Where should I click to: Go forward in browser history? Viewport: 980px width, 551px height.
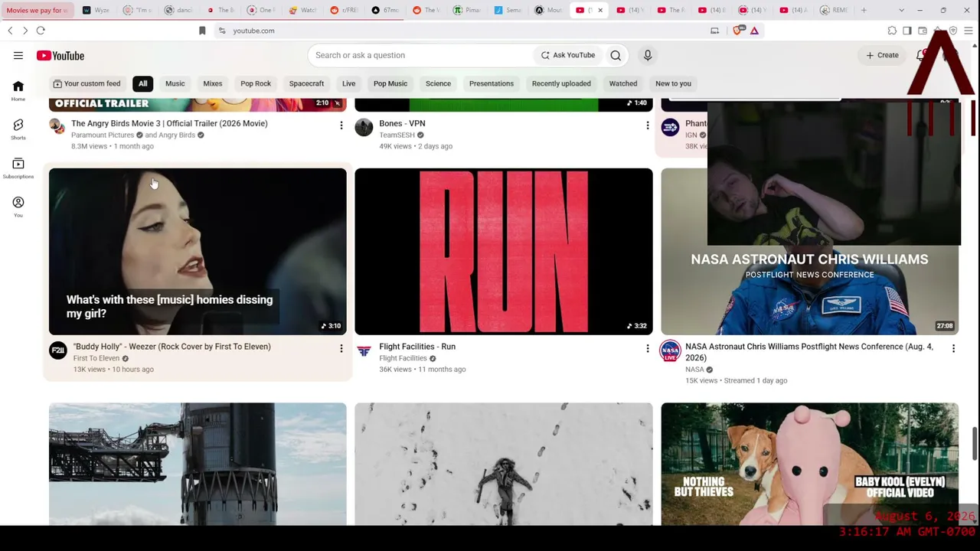point(25,31)
